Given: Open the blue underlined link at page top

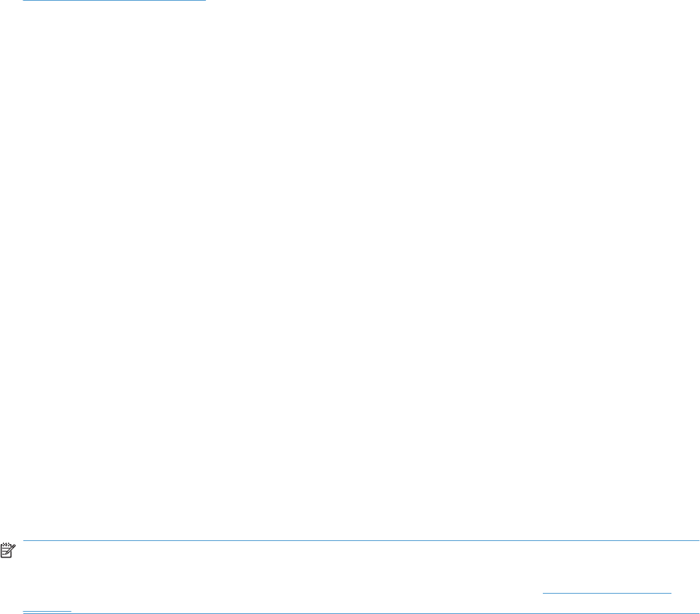Looking at the screenshot, I should coord(114,1).
